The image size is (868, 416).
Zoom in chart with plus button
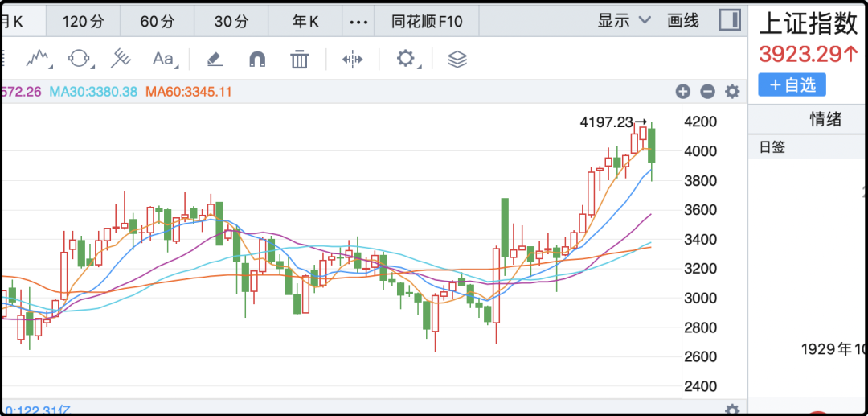(682, 92)
